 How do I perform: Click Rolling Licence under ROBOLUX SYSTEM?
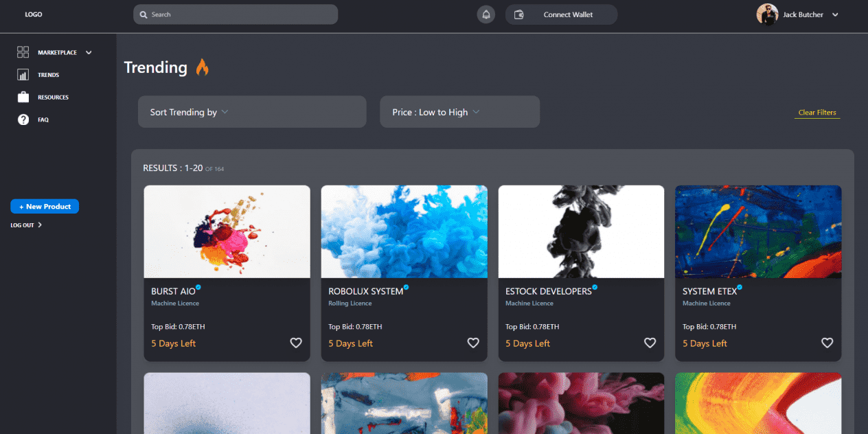tap(350, 304)
